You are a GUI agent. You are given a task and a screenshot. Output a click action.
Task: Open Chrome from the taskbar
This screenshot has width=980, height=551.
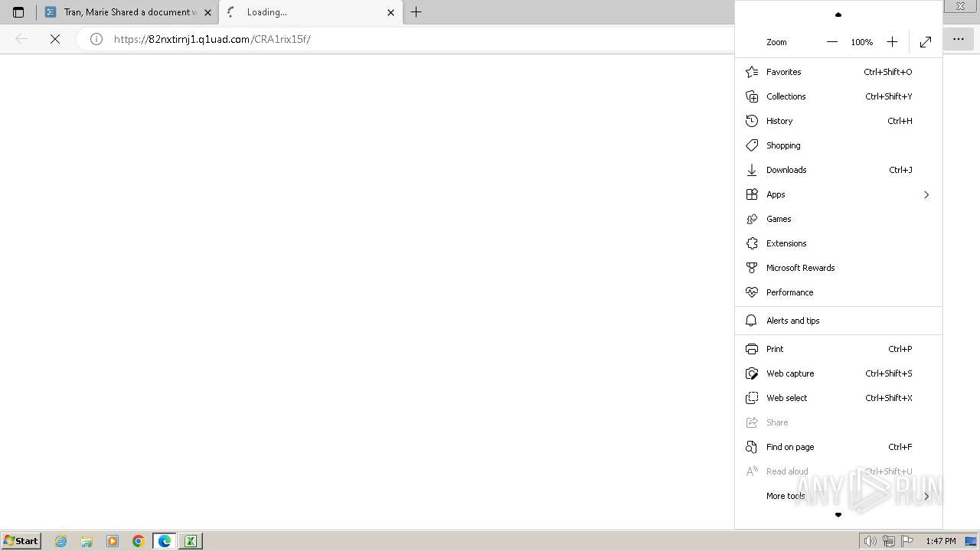pos(139,541)
